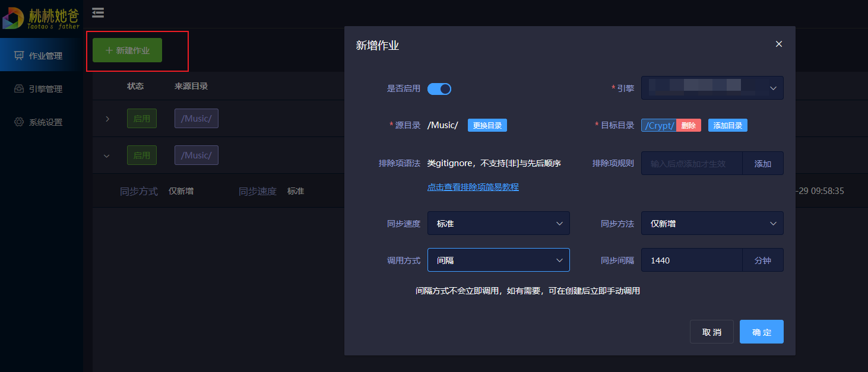Open the 同步方法 dropdown showing 仅新增

[712, 224]
